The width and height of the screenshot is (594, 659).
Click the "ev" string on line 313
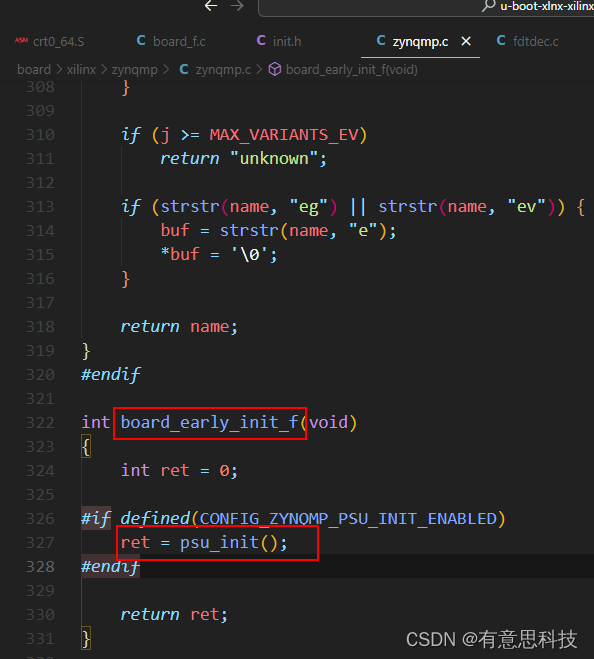[526, 207]
